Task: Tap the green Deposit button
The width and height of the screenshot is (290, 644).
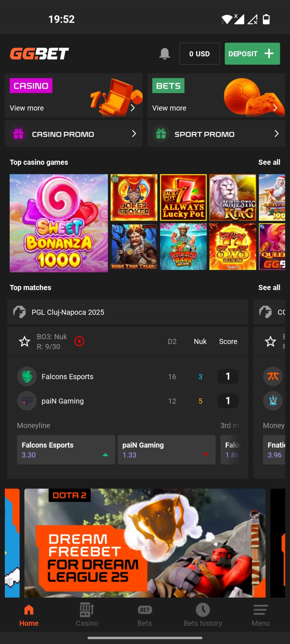Action: 252,54
